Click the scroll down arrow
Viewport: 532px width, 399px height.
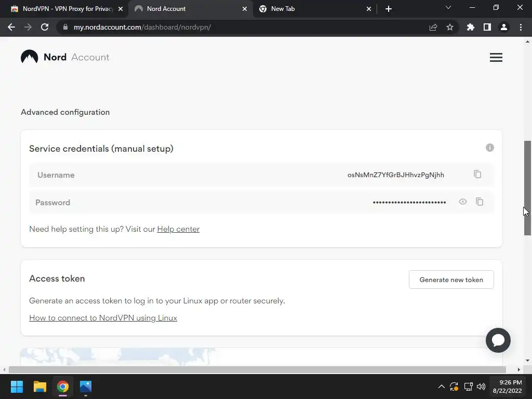pyautogui.click(x=527, y=361)
